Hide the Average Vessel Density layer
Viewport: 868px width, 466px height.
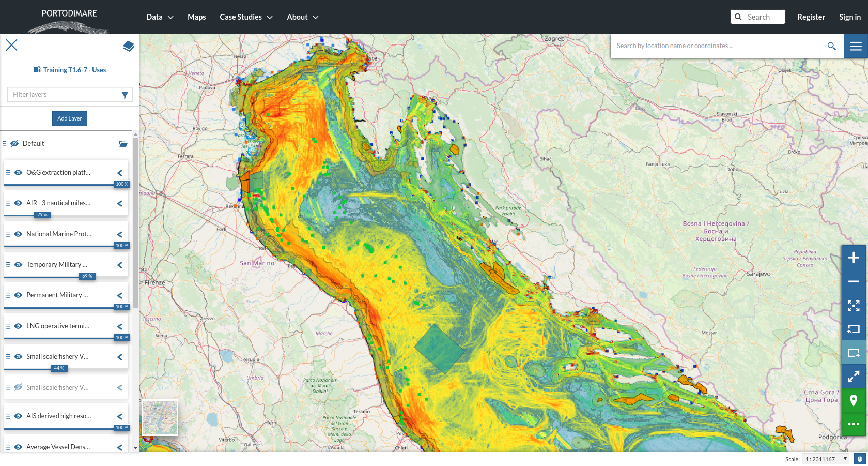tap(18, 447)
